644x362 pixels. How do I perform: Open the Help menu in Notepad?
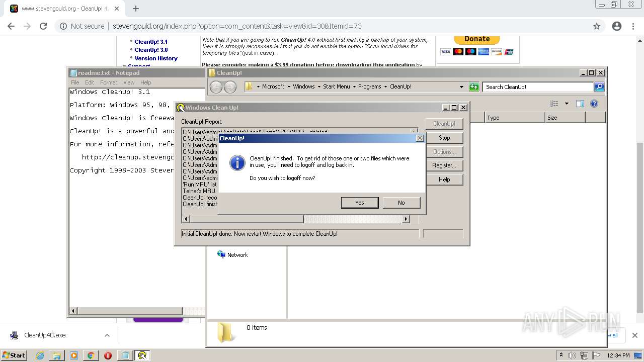click(x=145, y=82)
